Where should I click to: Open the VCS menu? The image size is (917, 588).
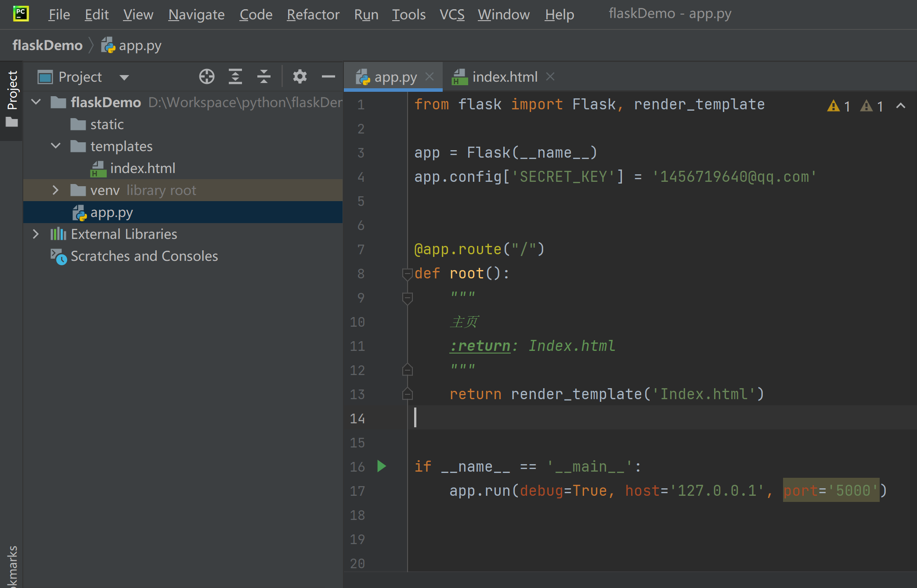[452, 14]
